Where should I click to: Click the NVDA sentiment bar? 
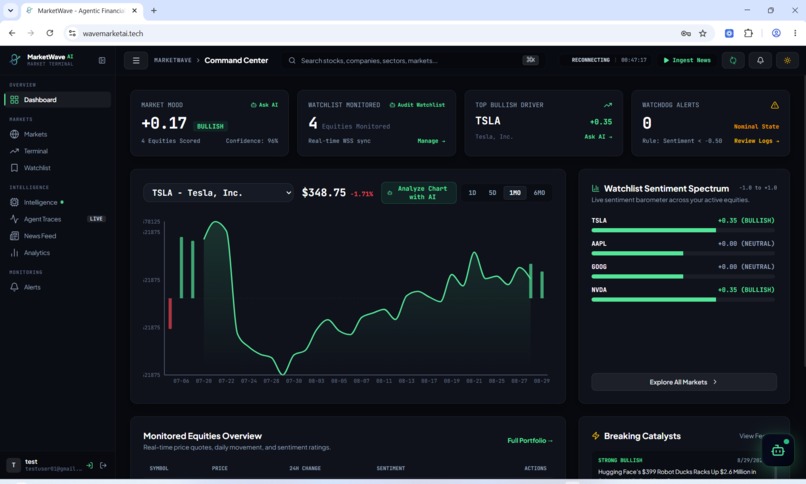click(683, 300)
